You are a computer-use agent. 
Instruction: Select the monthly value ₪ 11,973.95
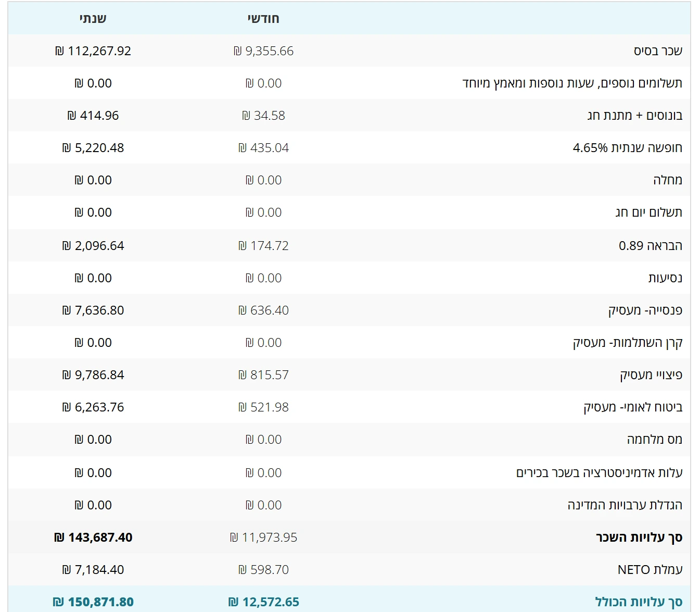[x=263, y=538]
